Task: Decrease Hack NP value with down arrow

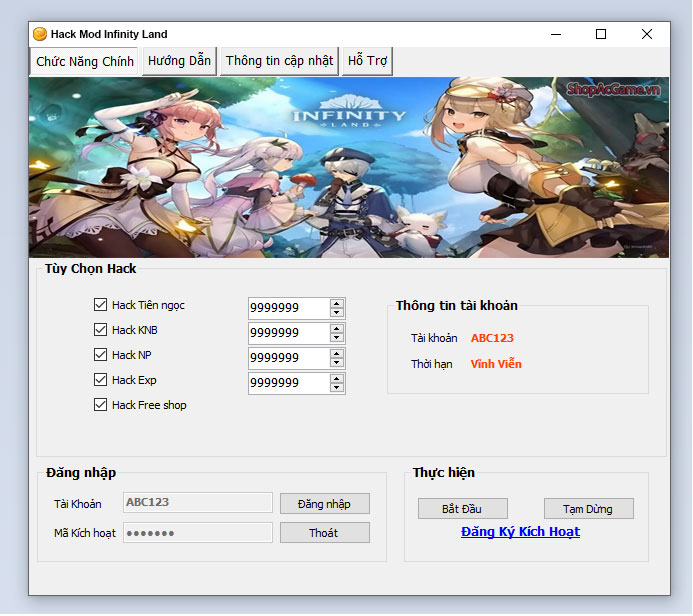Action: tap(337, 362)
